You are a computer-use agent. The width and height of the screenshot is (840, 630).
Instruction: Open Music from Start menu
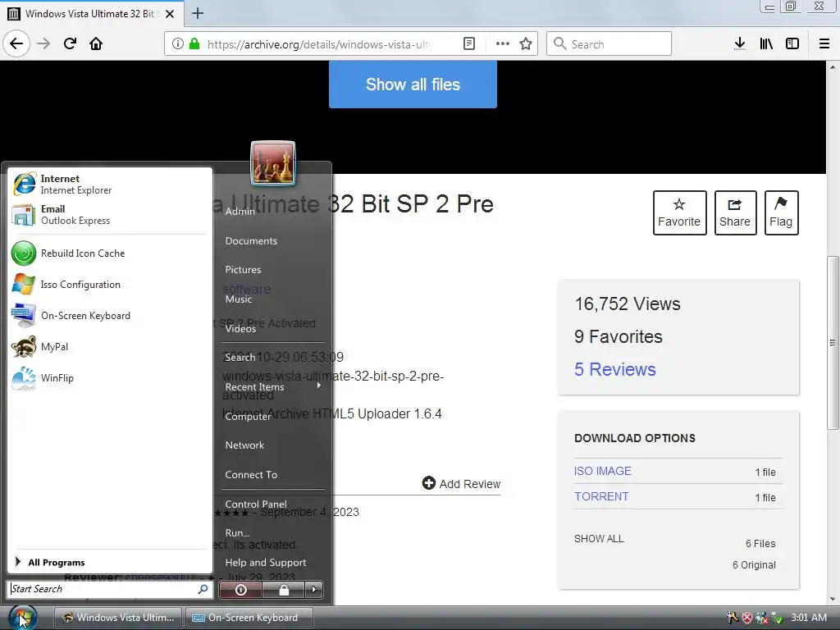(x=239, y=299)
